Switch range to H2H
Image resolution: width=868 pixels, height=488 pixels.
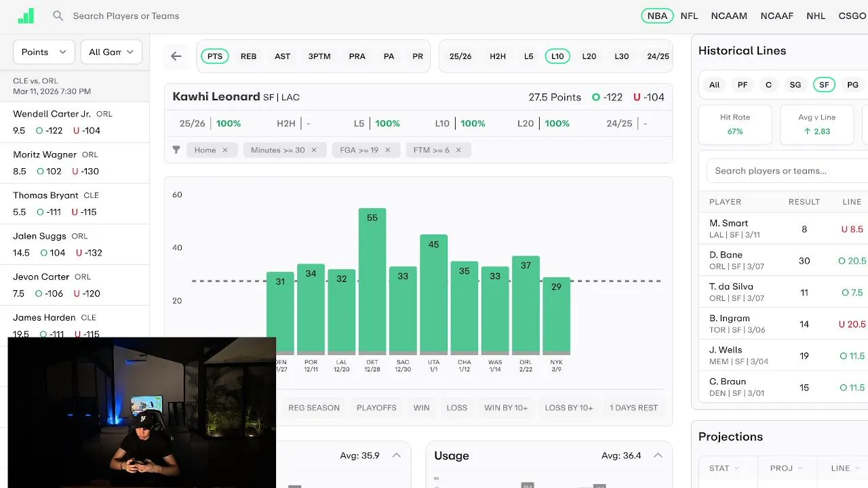[498, 56]
